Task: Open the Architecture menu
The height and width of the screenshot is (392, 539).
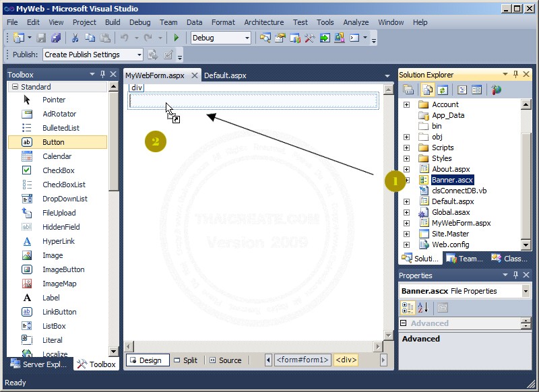Action: click(263, 22)
